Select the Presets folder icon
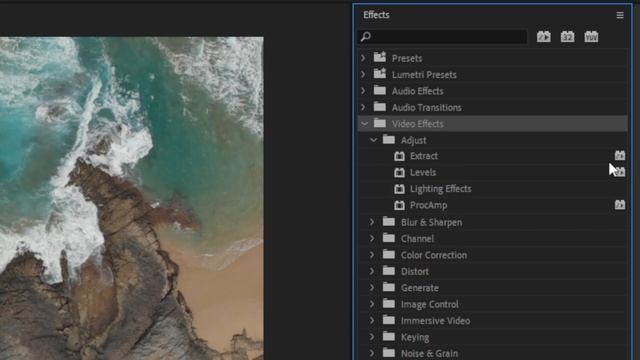Screen dimensions: 640x360 click(x=380, y=58)
